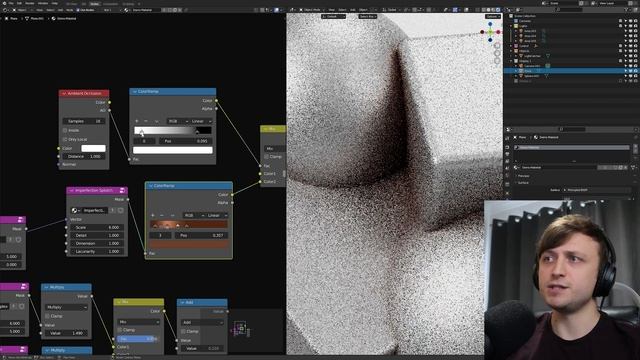Click Value 1.490 field in Multiply node
This screenshot has width=640, height=360.
click(x=67, y=333)
